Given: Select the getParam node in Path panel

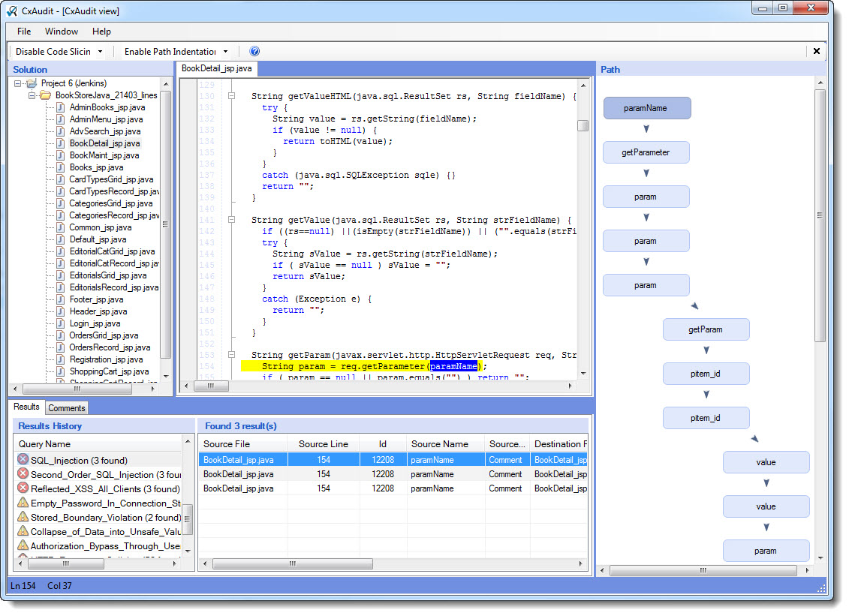Looking at the screenshot, I should [706, 329].
